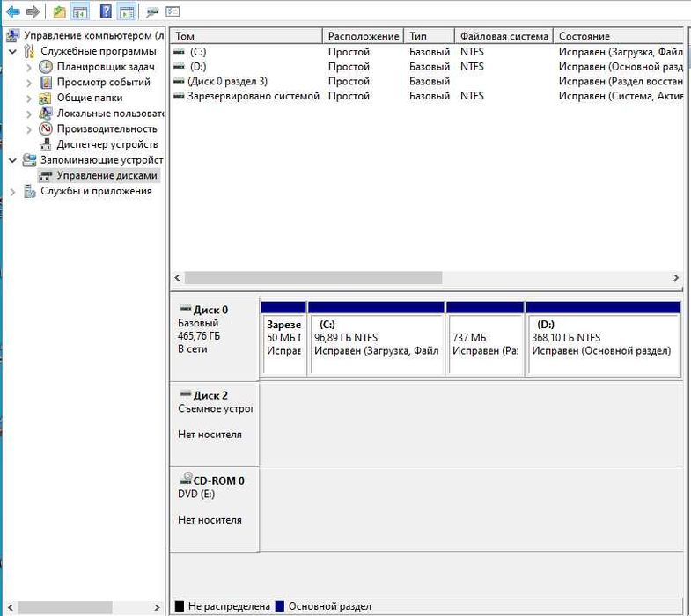
Task: Click the gauge icon beside Производительность
Action: click(x=46, y=128)
